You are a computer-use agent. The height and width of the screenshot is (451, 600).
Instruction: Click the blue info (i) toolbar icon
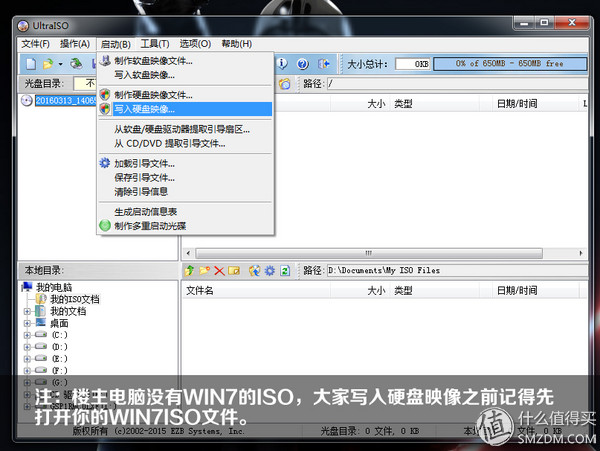click(282, 63)
